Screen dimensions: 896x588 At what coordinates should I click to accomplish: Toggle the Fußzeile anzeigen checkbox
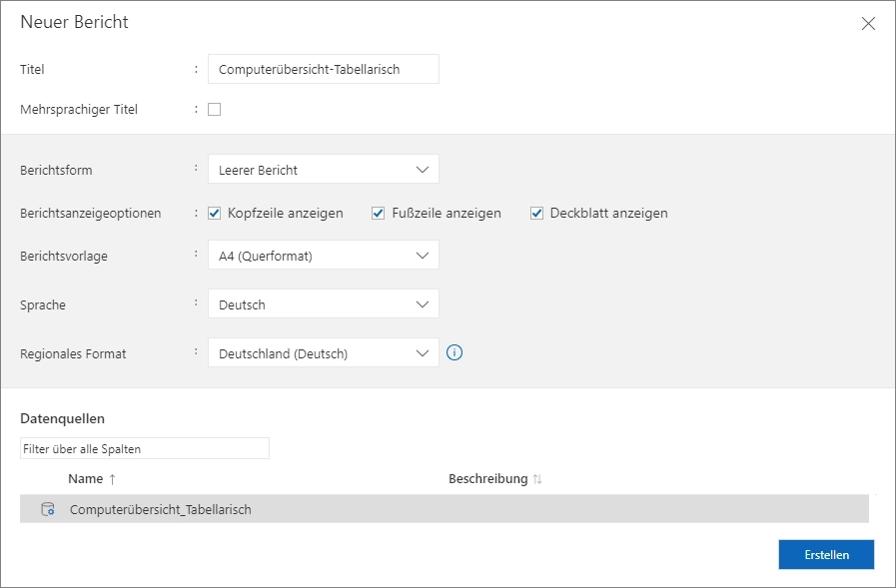tap(378, 213)
